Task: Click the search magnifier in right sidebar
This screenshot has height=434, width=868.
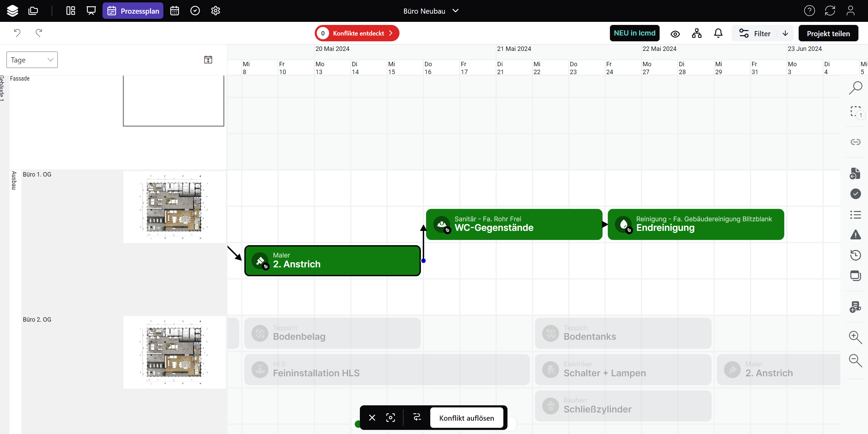Action: [855, 87]
